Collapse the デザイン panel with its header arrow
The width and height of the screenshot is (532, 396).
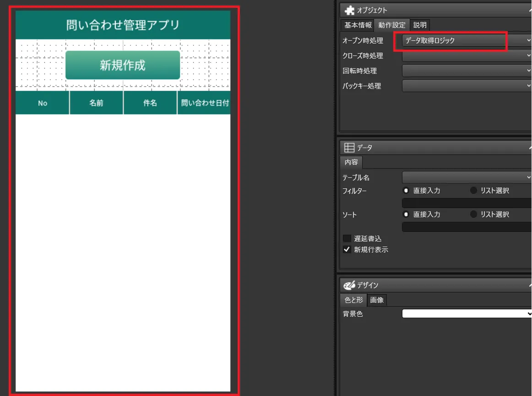(x=530, y=286)
